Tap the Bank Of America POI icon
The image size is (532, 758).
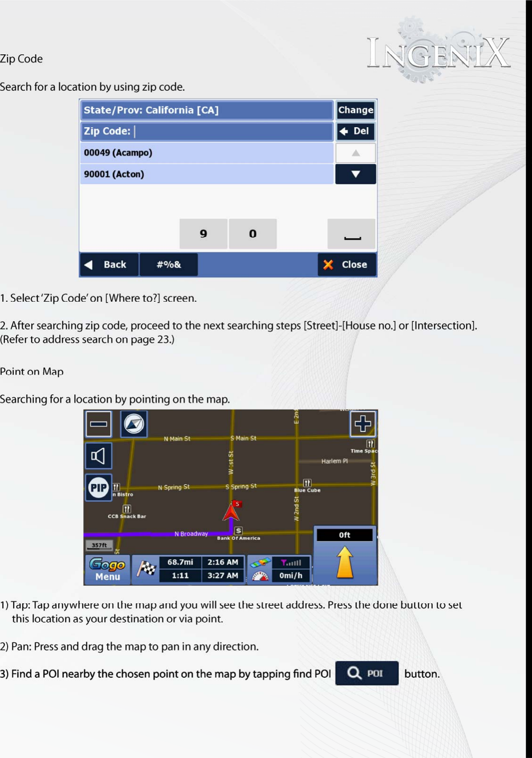click(x=239, y=531)
